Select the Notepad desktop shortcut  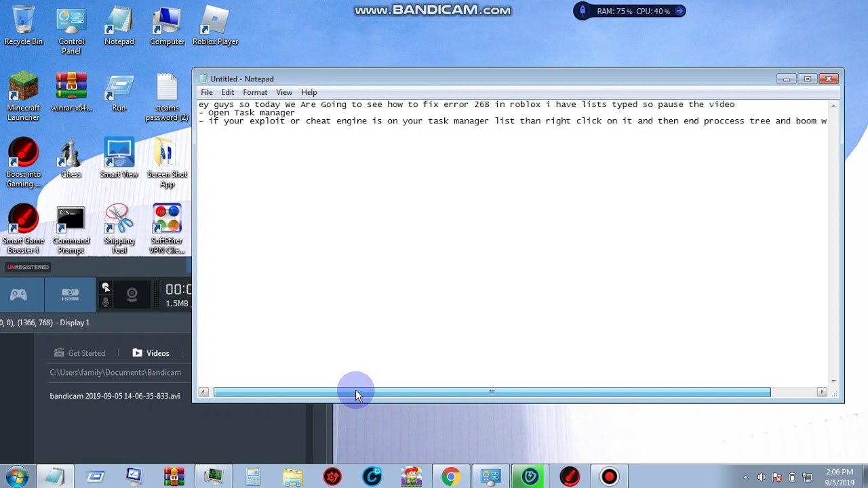(119, 26)
